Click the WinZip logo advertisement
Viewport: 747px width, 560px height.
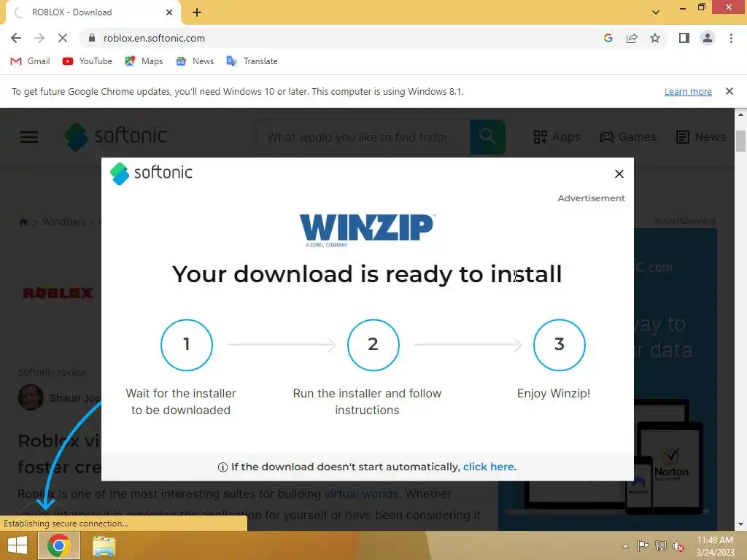[367, 230]
